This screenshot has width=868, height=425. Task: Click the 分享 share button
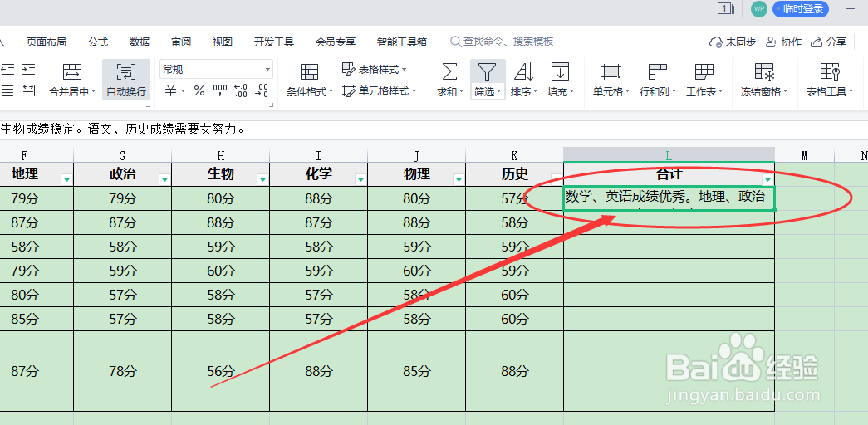coord(829,42)
